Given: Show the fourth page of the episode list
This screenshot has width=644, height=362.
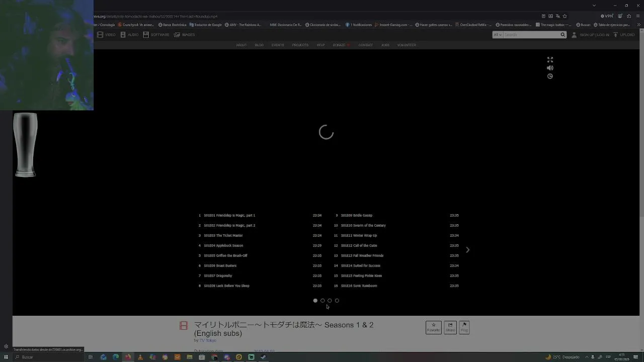Looking at the screenshot, I should (337, 301).
